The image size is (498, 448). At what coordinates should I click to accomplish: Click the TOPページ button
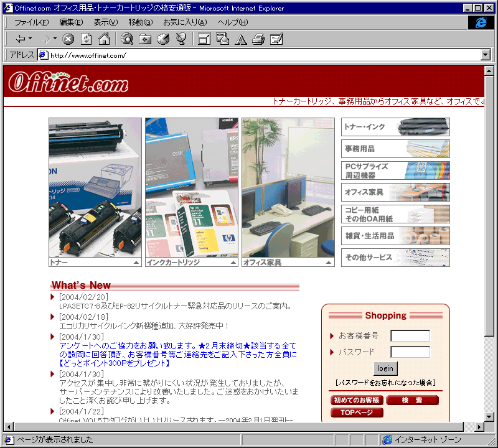click(357, 413)
